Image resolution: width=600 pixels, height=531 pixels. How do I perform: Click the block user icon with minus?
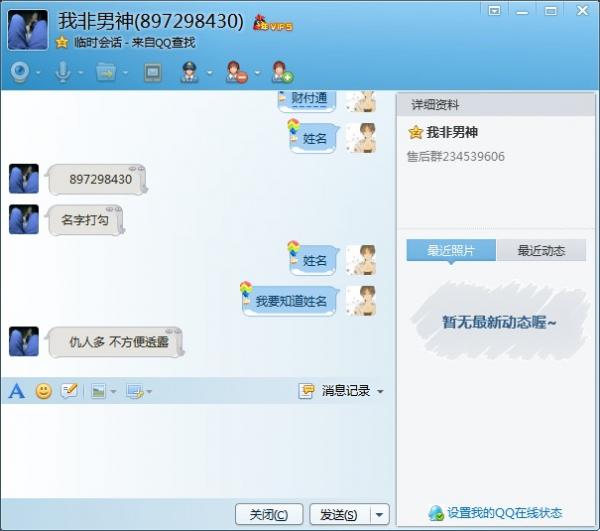pos(236,72)
